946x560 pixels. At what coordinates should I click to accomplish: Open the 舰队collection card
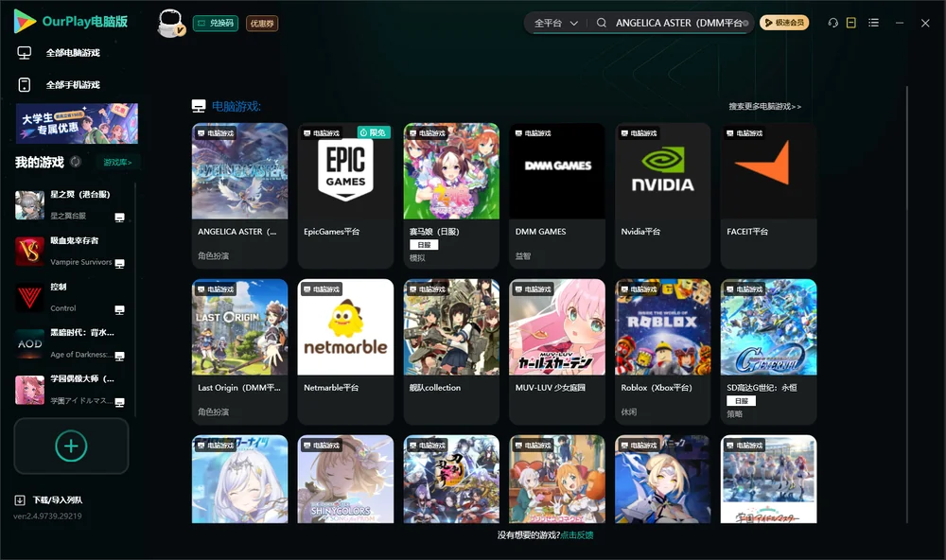coord(451,352)
